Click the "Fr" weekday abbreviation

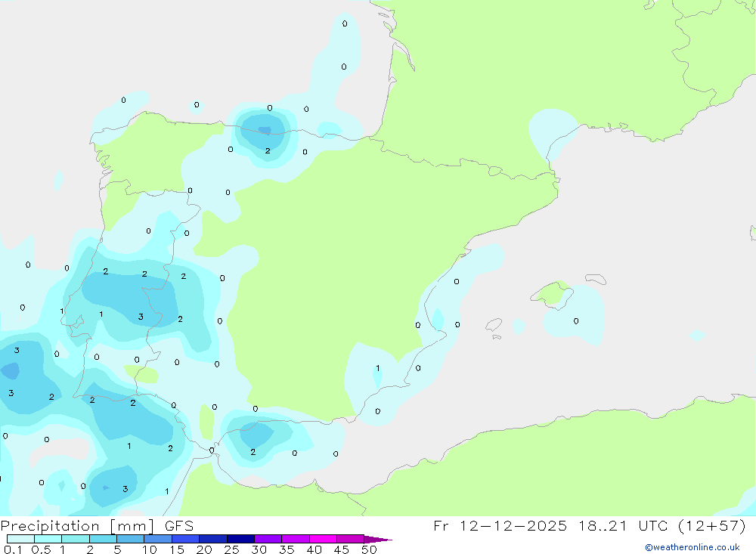tap(441, 525)
